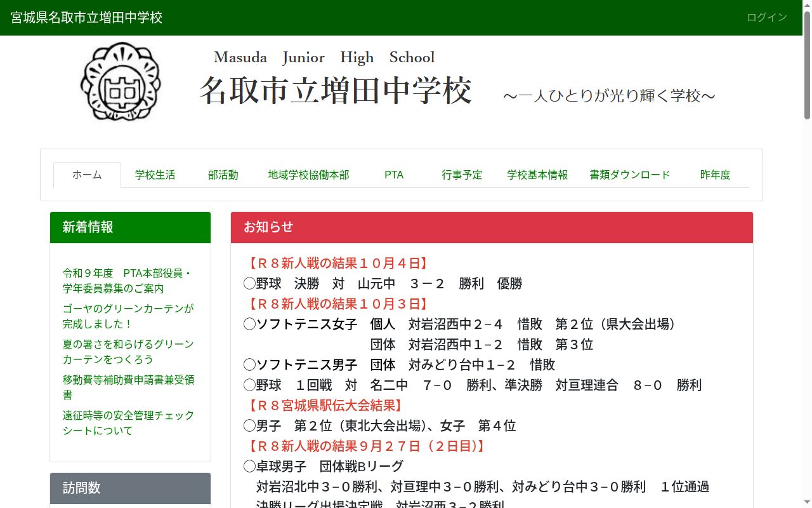This screenshot has height=508, width=812.
Task: Click the Masuda school crest logo
Action: pyautogui.click(x=121, y=82)
